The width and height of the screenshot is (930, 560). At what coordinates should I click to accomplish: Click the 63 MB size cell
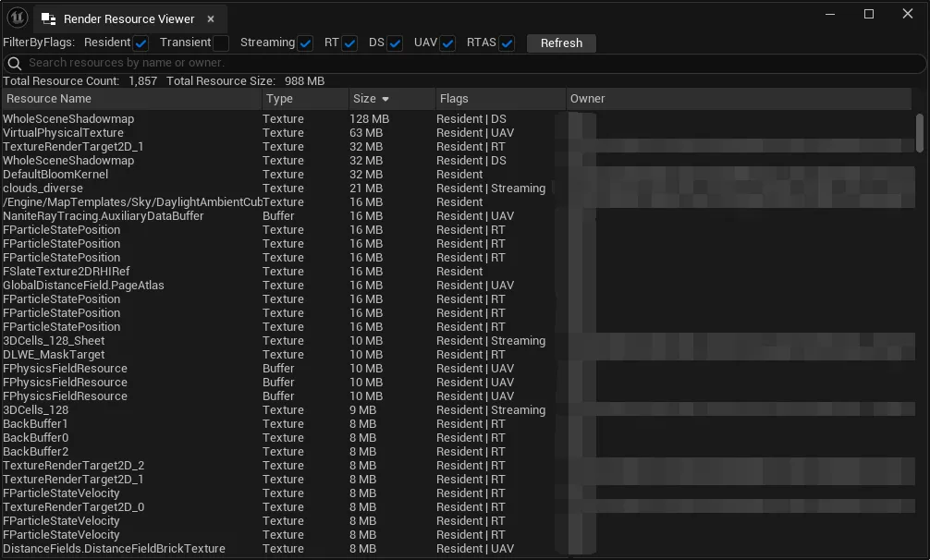366,133
